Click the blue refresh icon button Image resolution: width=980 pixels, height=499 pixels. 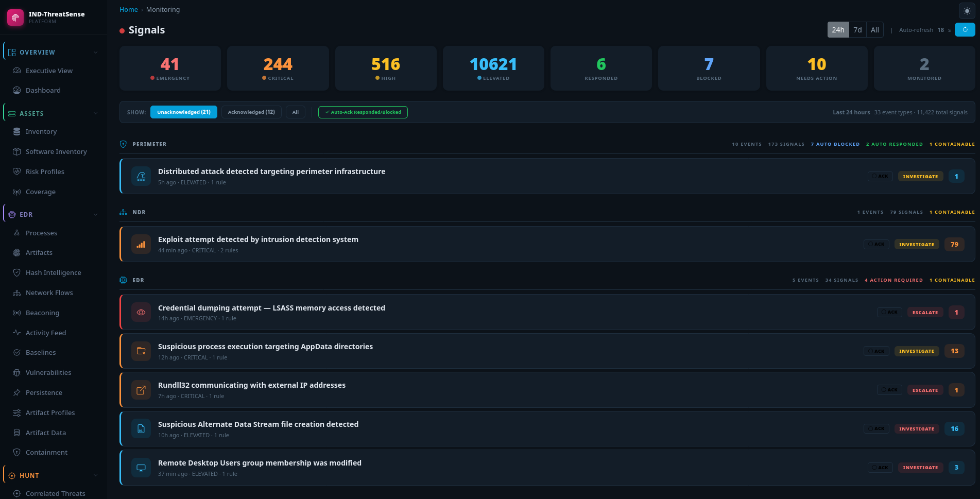click(x=965, y=30)
